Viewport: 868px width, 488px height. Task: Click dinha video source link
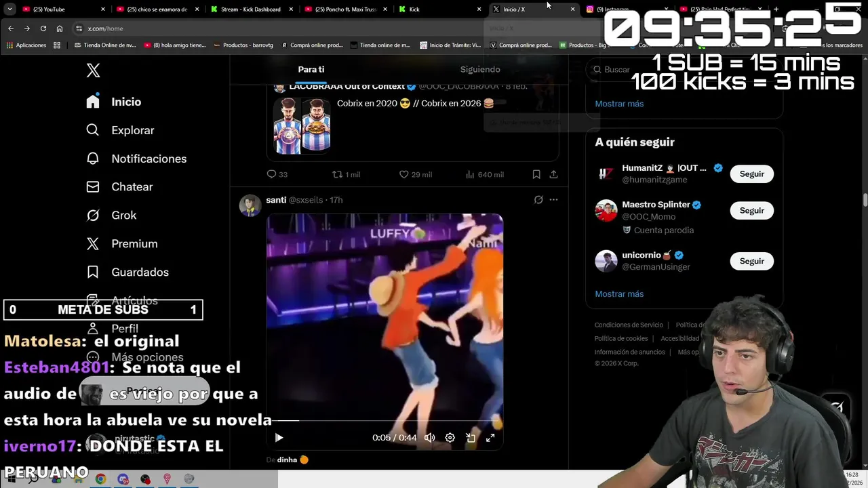coord(287,460)
